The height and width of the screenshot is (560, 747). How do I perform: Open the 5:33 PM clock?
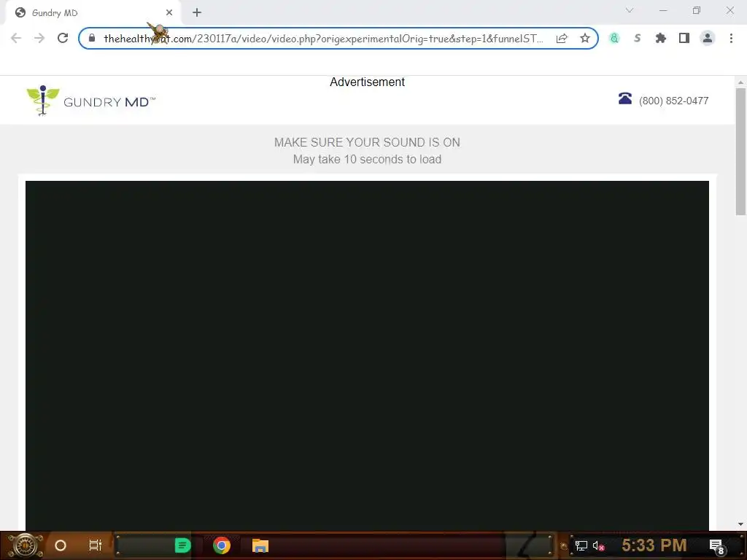click(654, 545)
